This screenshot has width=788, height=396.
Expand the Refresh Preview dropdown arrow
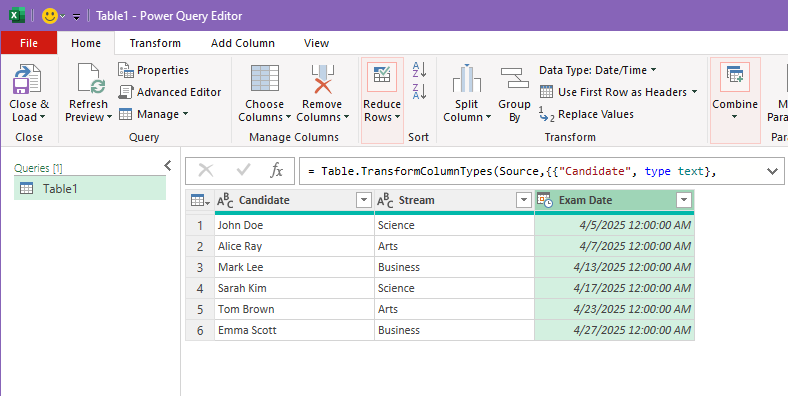tap(109, 117)
